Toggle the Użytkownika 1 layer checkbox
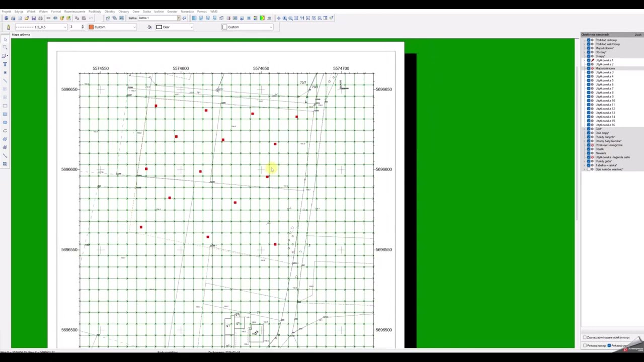Viewport: 644px width, 362px height. pos(589,60)
